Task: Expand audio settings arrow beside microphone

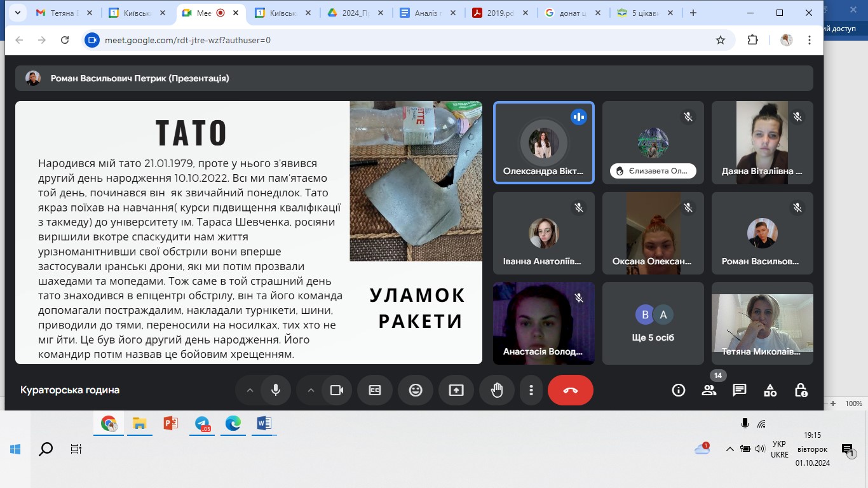Action: (250, 390)
